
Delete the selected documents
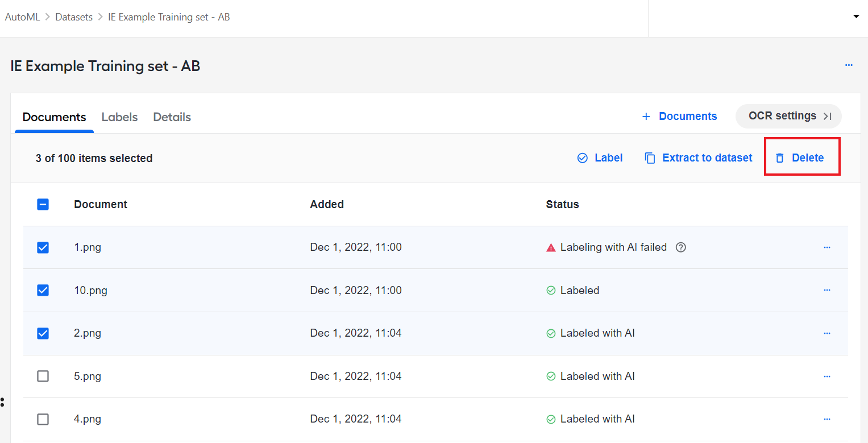[x=800, y=158]
